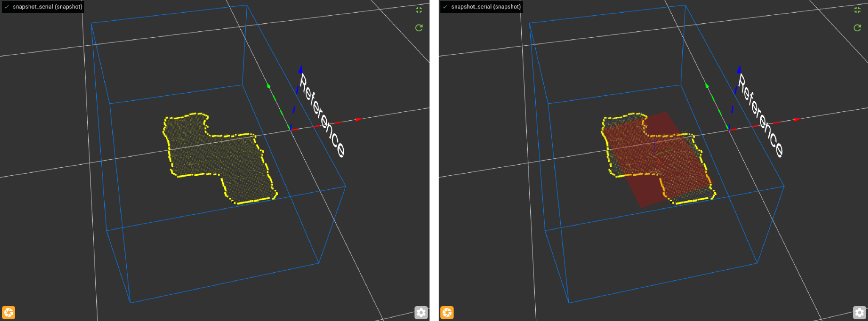Exit fullscreen in the right viewer
This screenshot has height=321, width=868.
(857, 10)
